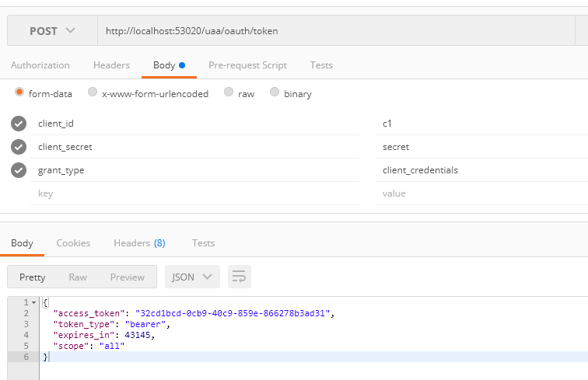Viewport: 588px width, 380px height.
Task: Switch to the Authorization tab
Action: pos(40,65)
